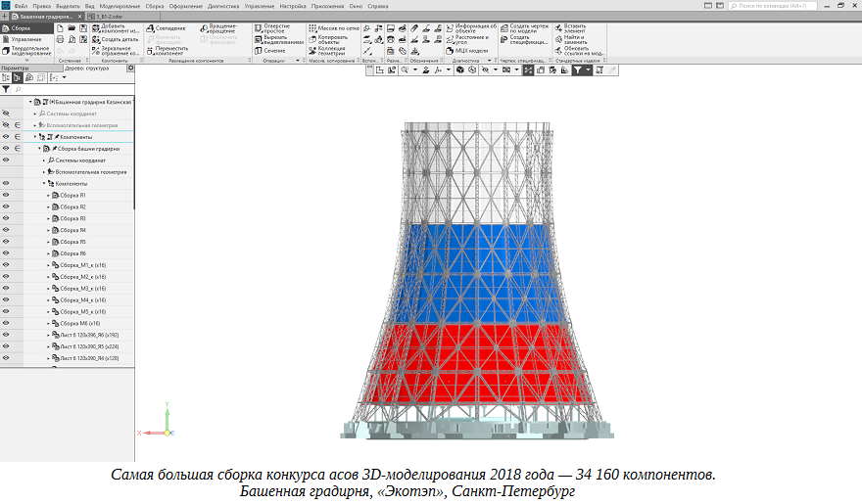Toggle visibility of Сборка_M5_к (x16)
This screenshot has height=504, width=862.
click(6, 311)
